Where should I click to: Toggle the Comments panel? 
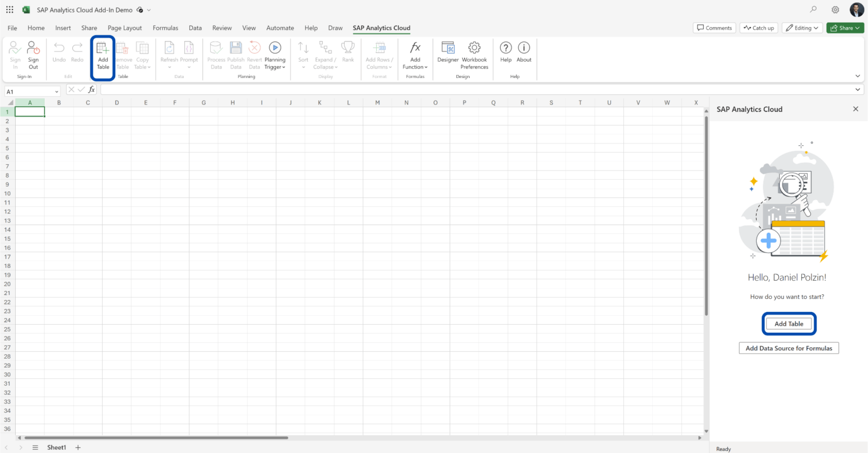click(x=714, y=27)
